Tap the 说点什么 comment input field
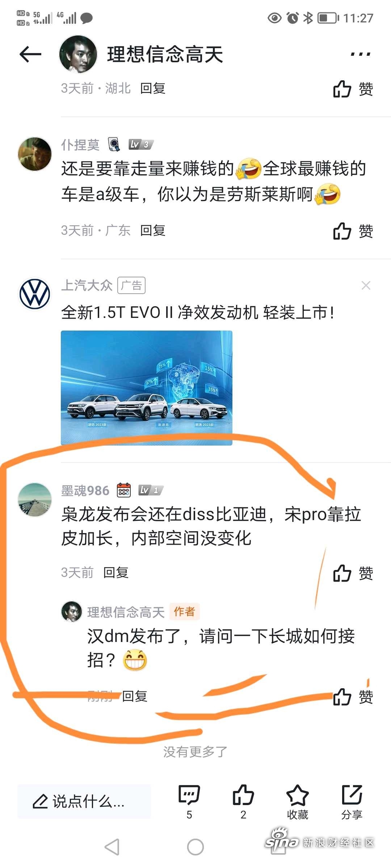Image resolution: width=391 pixels, height=868 pixels. point(84,801)
